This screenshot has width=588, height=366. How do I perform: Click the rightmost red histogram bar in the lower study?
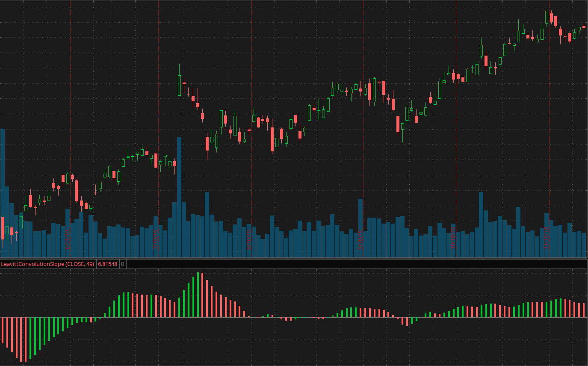tap(584, 310)
